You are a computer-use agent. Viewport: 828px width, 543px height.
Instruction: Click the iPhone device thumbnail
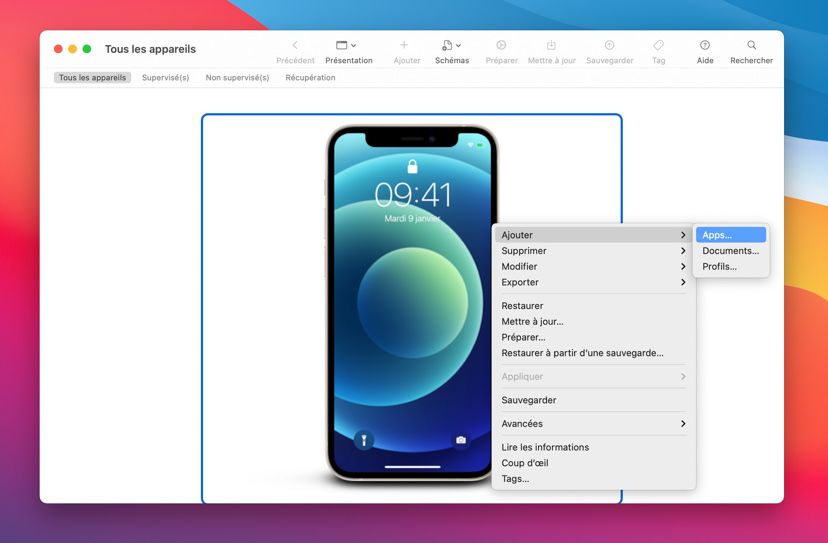pyautogui.click(x=411, y=303)
